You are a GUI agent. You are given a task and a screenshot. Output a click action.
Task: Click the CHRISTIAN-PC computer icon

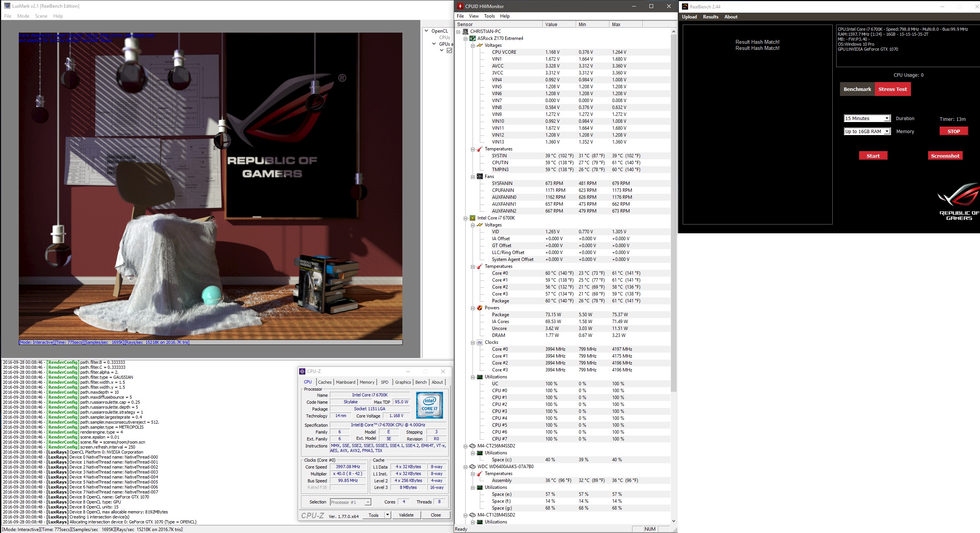465,31
